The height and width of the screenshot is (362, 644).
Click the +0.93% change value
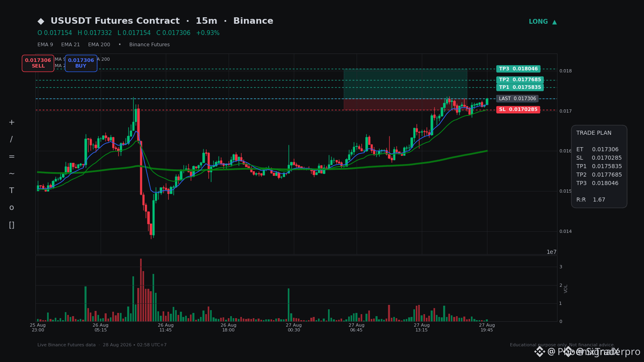(208, 33)
